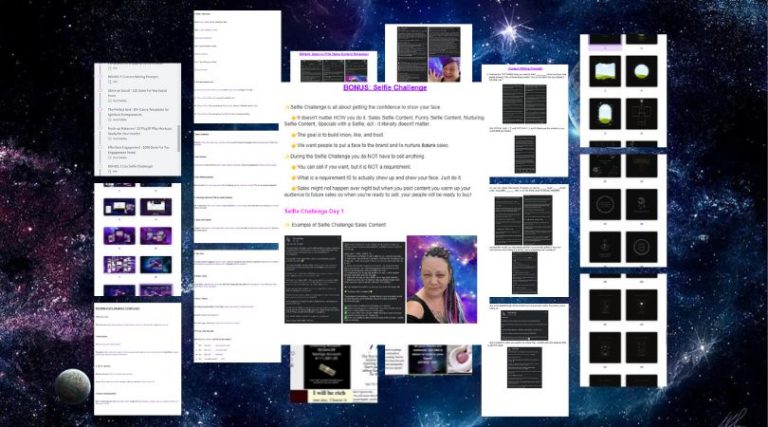Click pointing emoji beside "Sales might not happen"

[294, 187]
